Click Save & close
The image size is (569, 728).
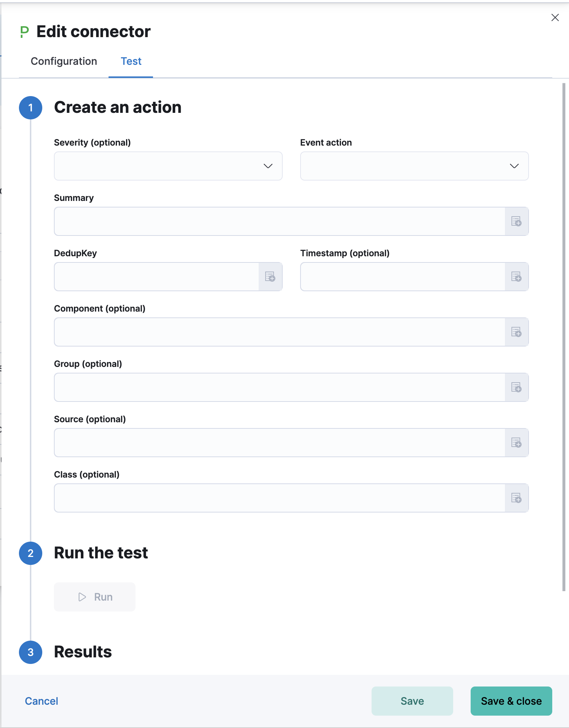(511, 701)
